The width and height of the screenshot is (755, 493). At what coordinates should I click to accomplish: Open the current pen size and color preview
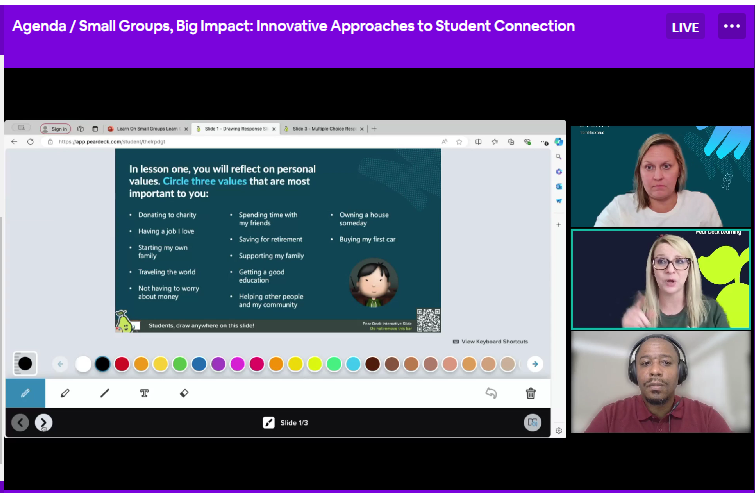pyautogui.click(x=25, y=363)
